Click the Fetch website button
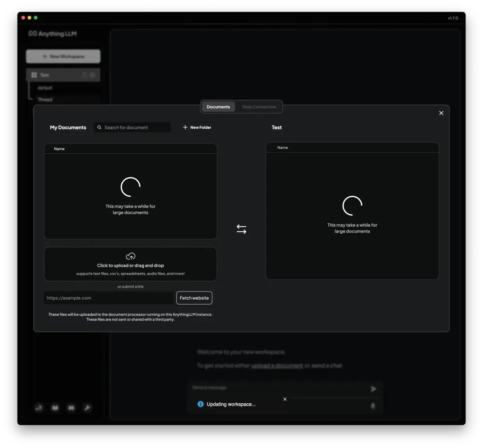This screenshot has width=483, height=448. coord(194,298)
